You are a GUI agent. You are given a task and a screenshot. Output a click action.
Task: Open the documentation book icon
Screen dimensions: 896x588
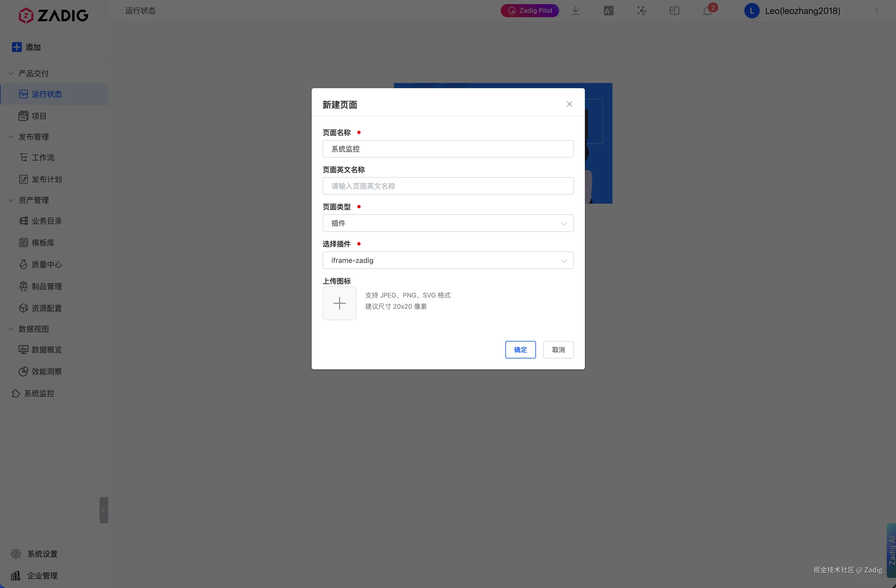tap(674, 11)
